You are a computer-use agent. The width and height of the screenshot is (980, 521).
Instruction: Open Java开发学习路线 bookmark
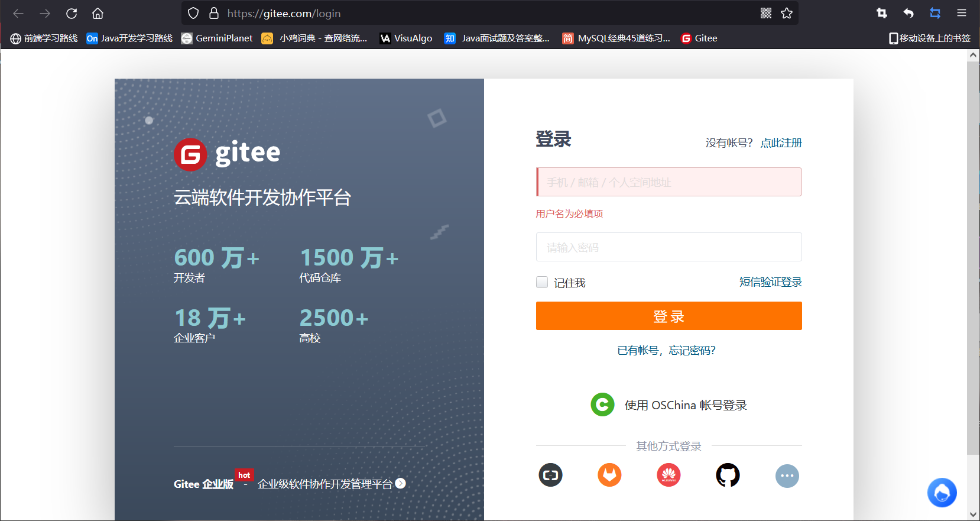129,38
